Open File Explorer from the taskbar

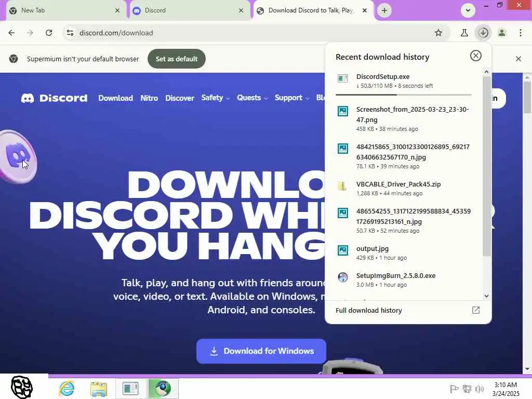(98, 389)
